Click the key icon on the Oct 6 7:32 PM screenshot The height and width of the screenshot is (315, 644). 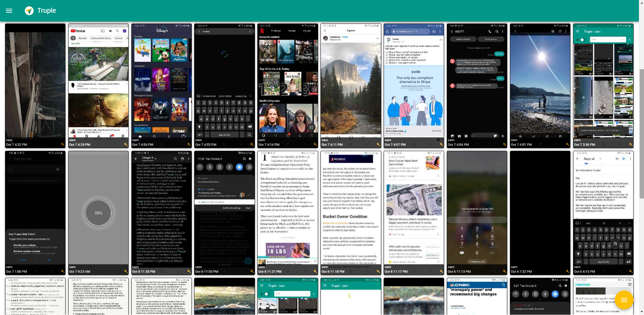pos(568,271)
